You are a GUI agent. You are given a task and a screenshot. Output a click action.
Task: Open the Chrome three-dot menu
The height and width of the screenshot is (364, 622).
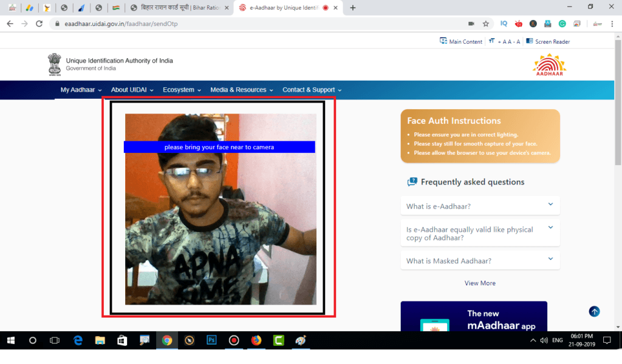point(612,24)
